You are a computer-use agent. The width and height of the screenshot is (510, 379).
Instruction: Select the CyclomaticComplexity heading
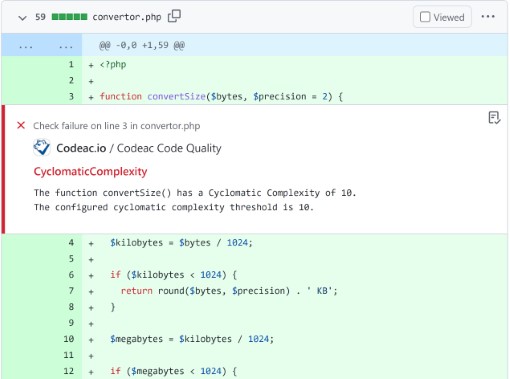(x=90, y=171)
